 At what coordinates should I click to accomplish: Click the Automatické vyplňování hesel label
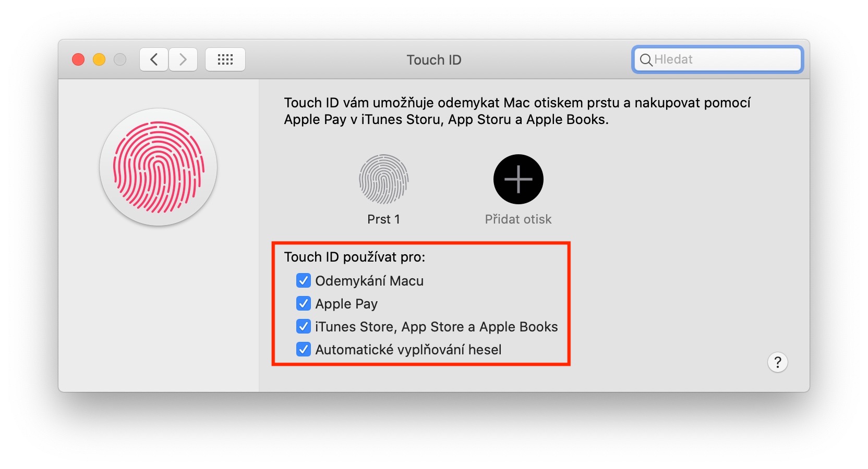pos(408,350)
